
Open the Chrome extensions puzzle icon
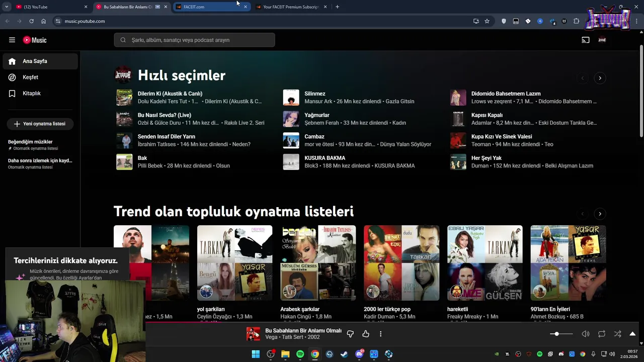click(x=577, y=21)
